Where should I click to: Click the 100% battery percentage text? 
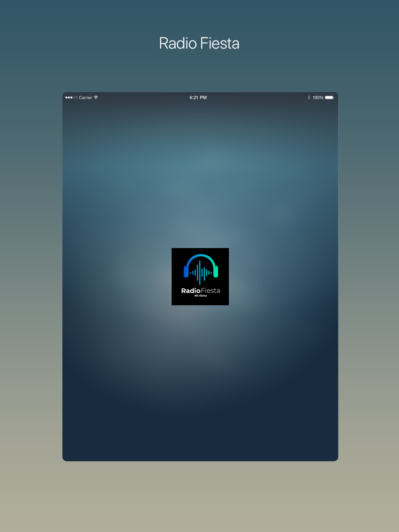click(318, 98)
